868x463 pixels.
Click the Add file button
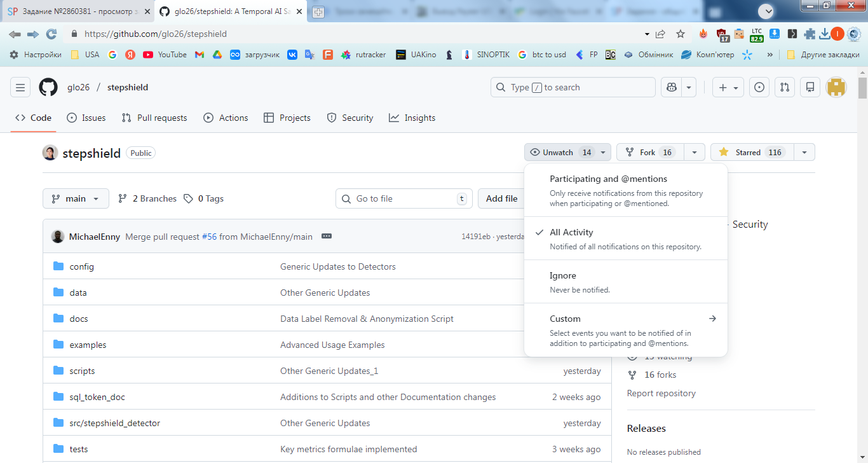click(501, 198)
